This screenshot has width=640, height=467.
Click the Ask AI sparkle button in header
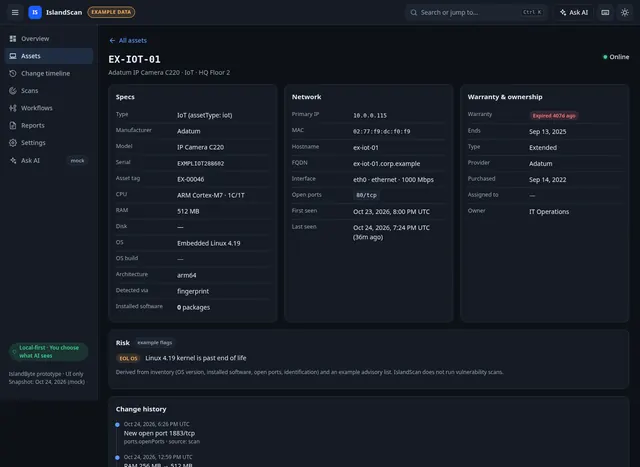point(574,12)
